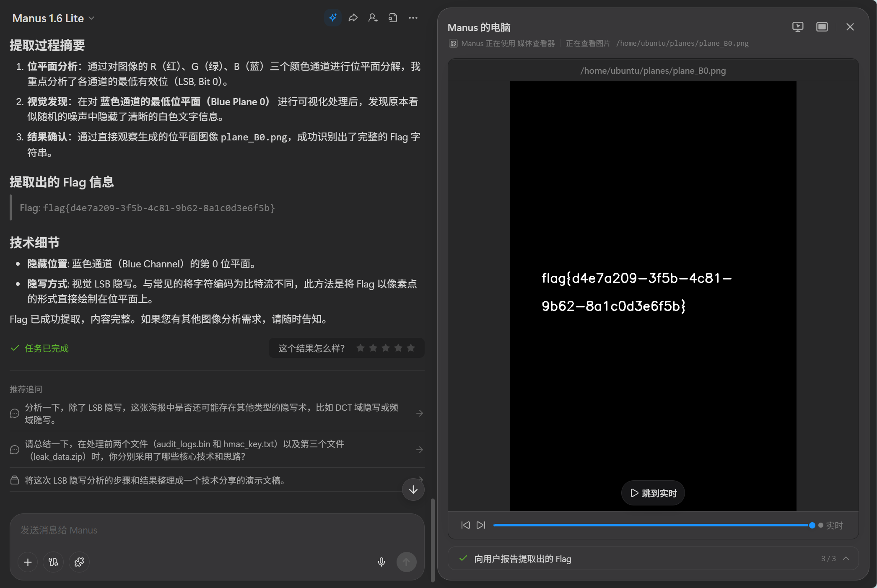Click the playback progress slider handle
The height and width of the screenshot is (588, 877).
[812, 525]
